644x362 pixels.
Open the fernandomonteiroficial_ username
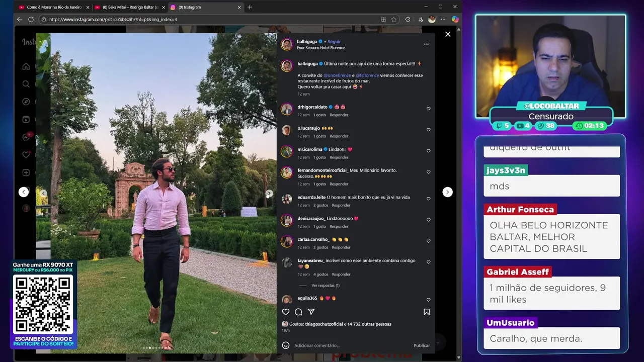point(323,170)
